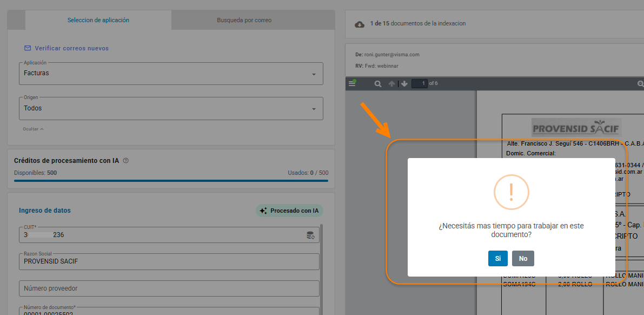The width and height of the screenshot is (644, 315).
Task: Click the Número proveedor field
Action: [x=169, y=288]
